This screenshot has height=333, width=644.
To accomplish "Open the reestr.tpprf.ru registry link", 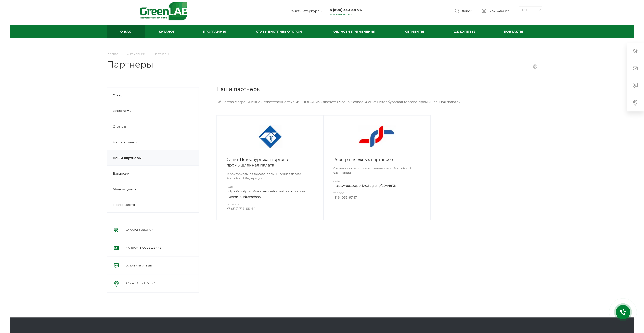I will pos(365,186).
